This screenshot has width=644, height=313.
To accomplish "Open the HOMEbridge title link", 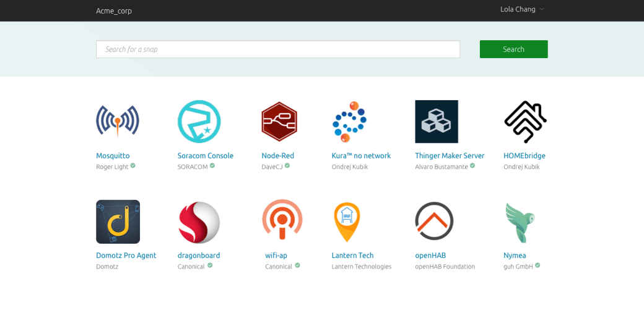I will coord(524,156).
